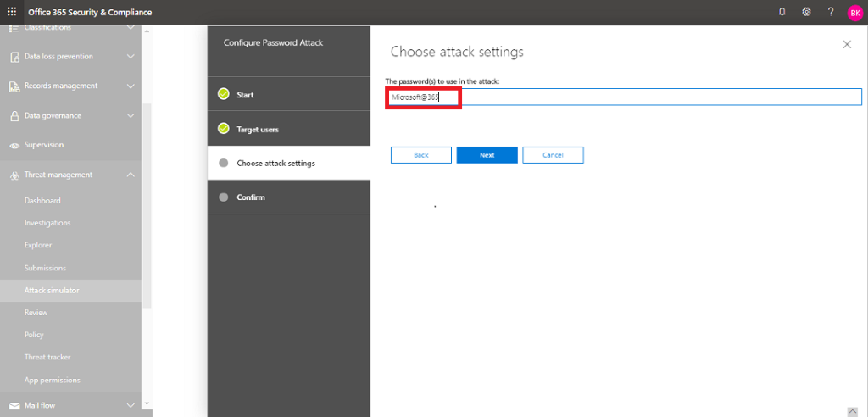The image size is (868, 417).
Task: Click the Data loss prevention icon
Action: [15, 57]
